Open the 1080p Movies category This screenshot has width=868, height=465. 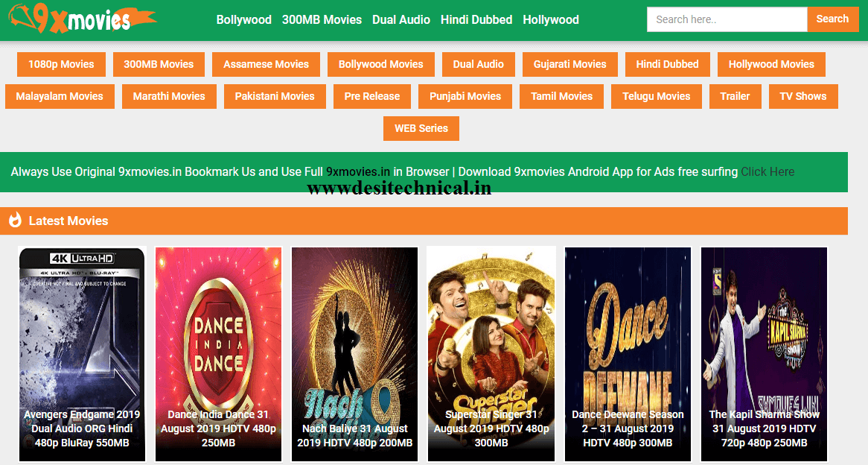pyautogui.click(x=61, y=64)
